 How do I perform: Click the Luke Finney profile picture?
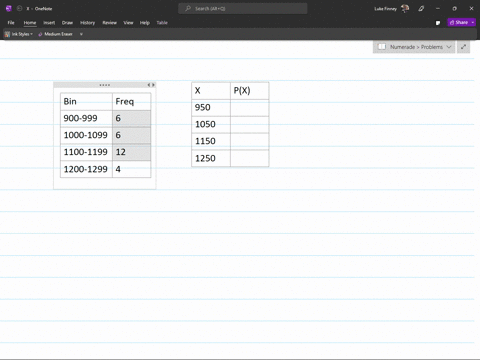405,9
